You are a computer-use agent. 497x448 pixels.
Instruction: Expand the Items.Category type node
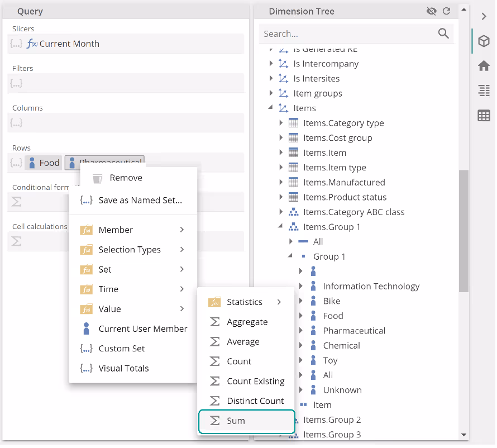click(281, 123)
